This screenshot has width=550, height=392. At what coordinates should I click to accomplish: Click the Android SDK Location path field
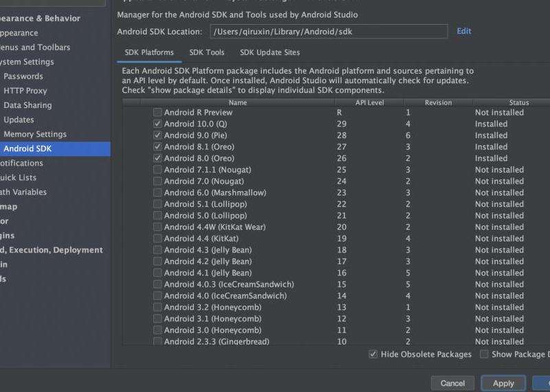(329, 31)
